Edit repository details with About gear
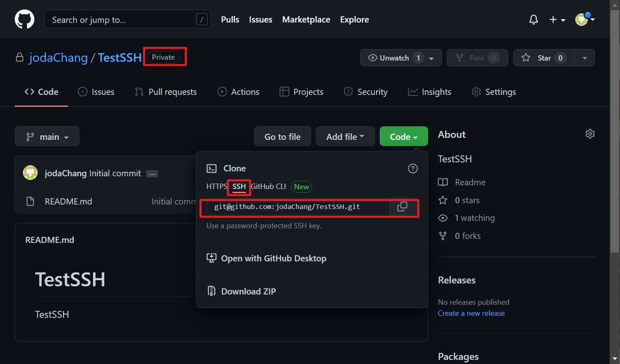Image resolution: width=620 pixels, height=364 pixels. coord(590,134)
